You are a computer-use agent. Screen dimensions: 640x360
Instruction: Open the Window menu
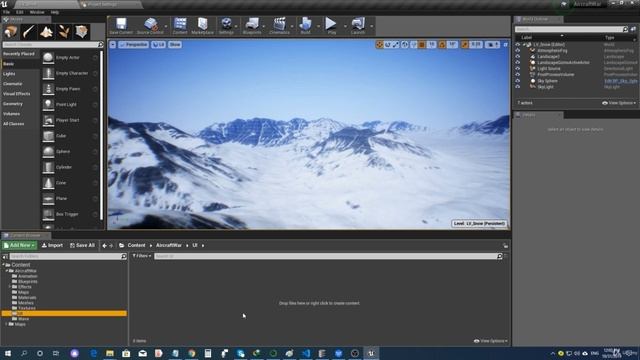tap(37, 12)
